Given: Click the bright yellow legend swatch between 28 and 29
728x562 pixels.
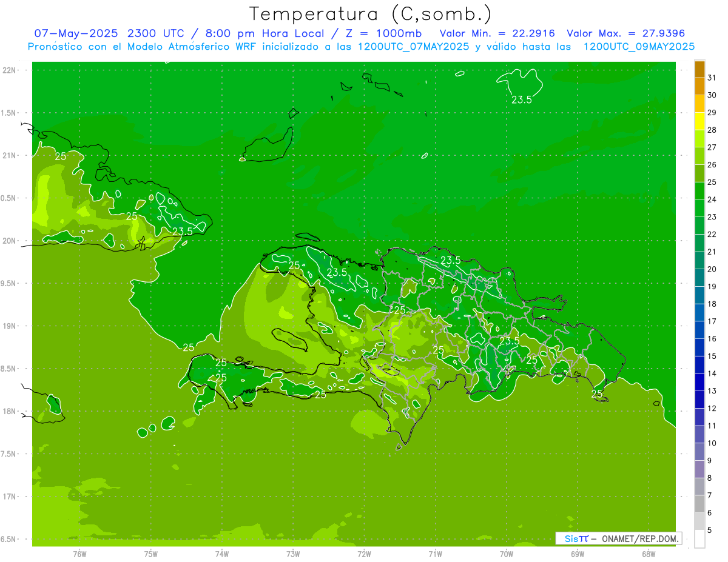Looking at the screenshot, I should (x=699, y=121).
